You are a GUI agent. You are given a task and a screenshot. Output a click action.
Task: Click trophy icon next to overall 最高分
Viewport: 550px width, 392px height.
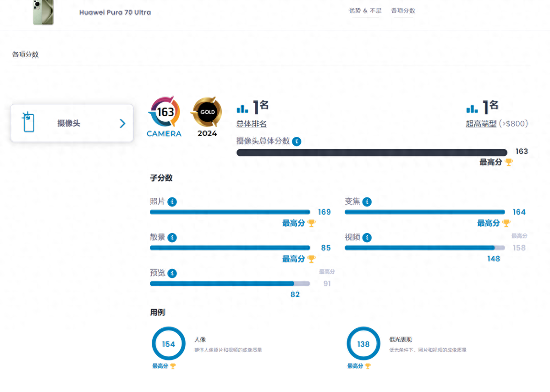(x=509, y=162)
